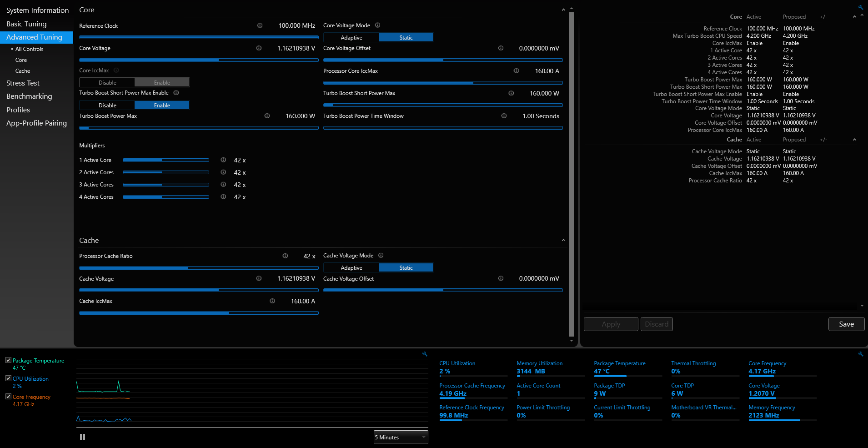Click info icon beside Processor Cache Ratio

(285, 256)
